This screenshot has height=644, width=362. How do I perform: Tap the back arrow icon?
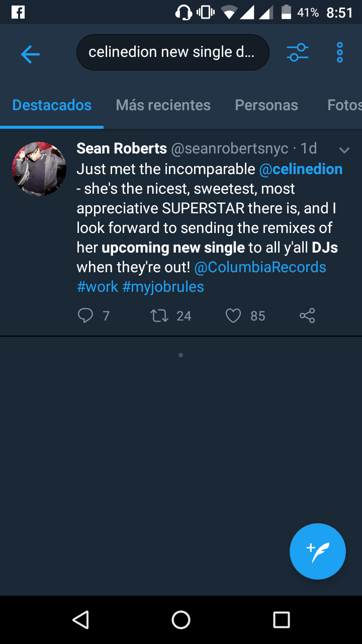coord(30,54)
